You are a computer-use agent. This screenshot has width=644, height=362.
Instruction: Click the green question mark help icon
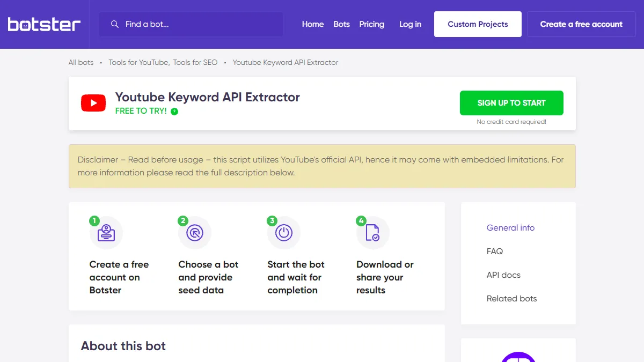[174, 112]
